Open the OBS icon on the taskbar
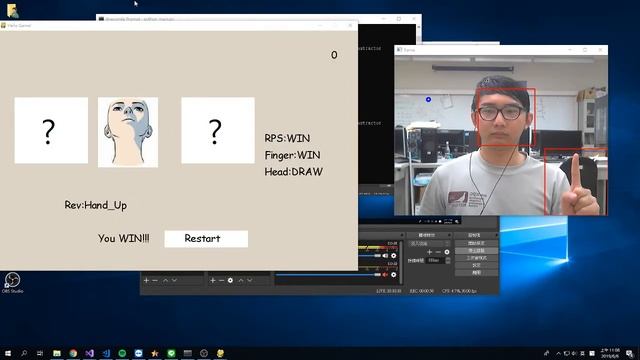 [x=204, y=353]
